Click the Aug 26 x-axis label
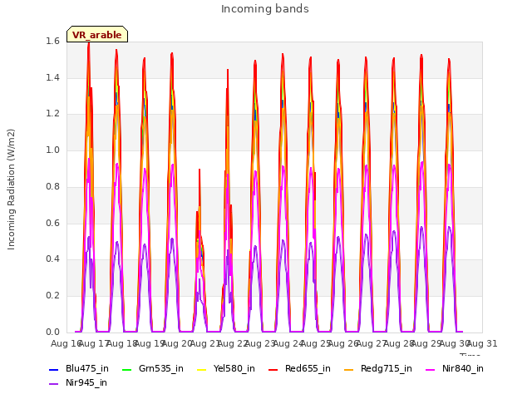Viewport: 532px width, 399px height. [x=343, y=343]
